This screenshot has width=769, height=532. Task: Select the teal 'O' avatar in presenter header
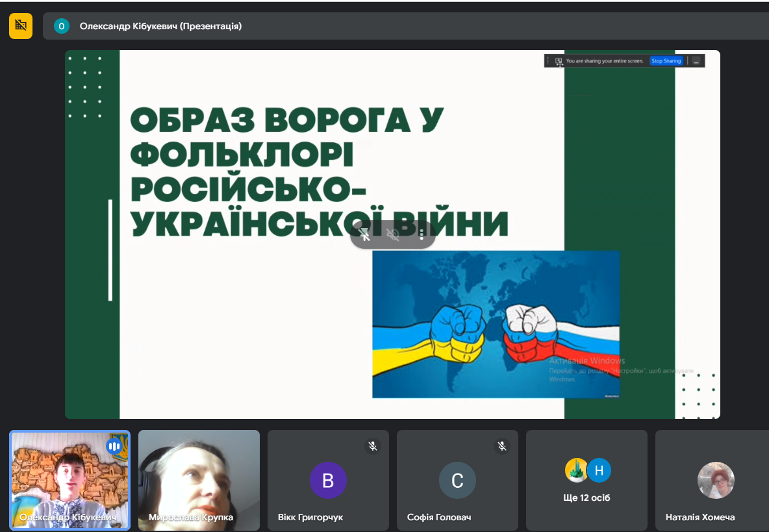62,26
